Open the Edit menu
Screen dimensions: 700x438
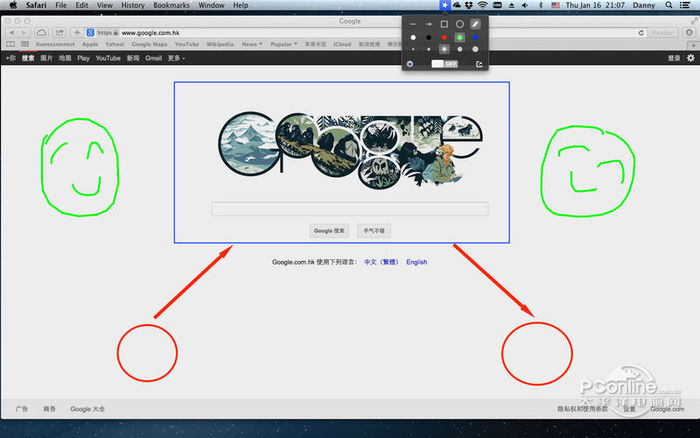click(82, 5)
